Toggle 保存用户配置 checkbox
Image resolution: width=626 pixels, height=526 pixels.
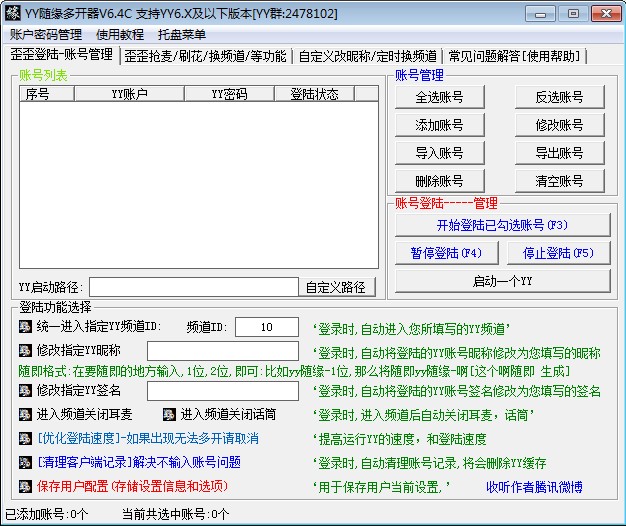tap(25, 486)
